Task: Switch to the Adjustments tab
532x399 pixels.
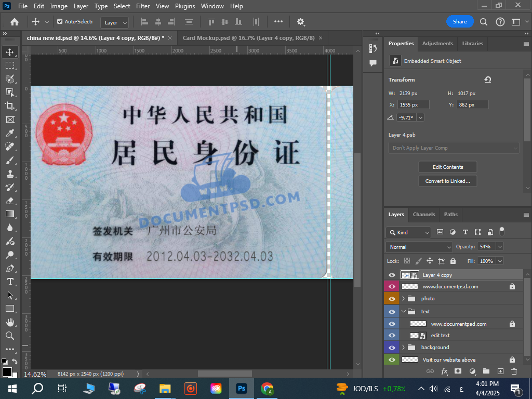Action: tap(437, 44)
